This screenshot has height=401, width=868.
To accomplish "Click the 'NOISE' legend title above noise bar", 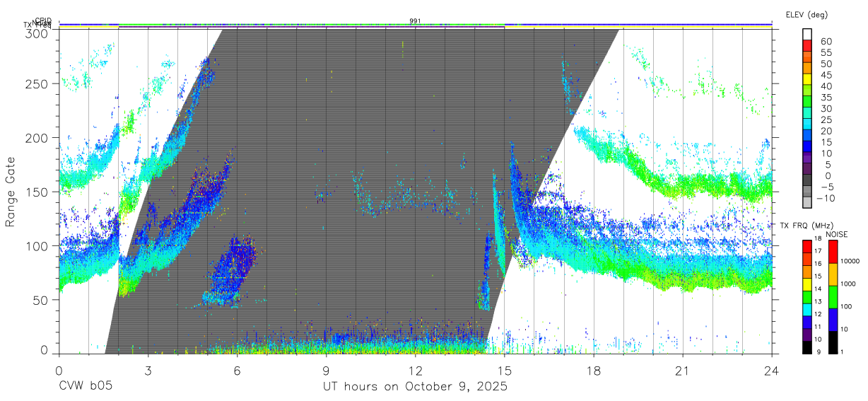I will pyautogui.click(x=836, y=234).
